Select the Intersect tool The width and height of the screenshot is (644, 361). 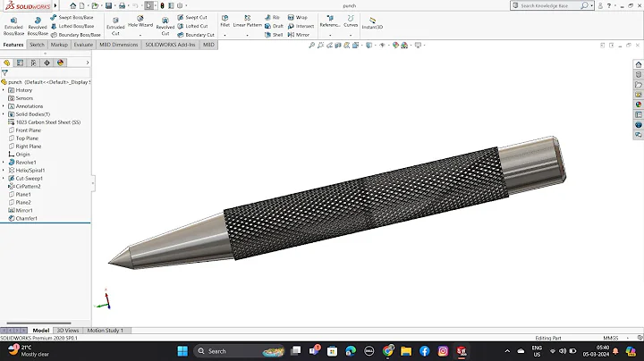point(301,26)
